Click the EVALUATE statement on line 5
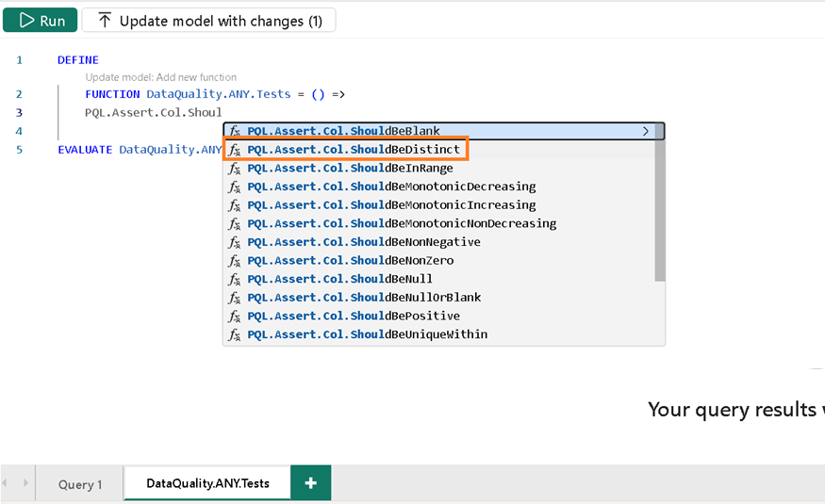The height and width of the screenshot is (504, 825). click(x=140, y=150)
